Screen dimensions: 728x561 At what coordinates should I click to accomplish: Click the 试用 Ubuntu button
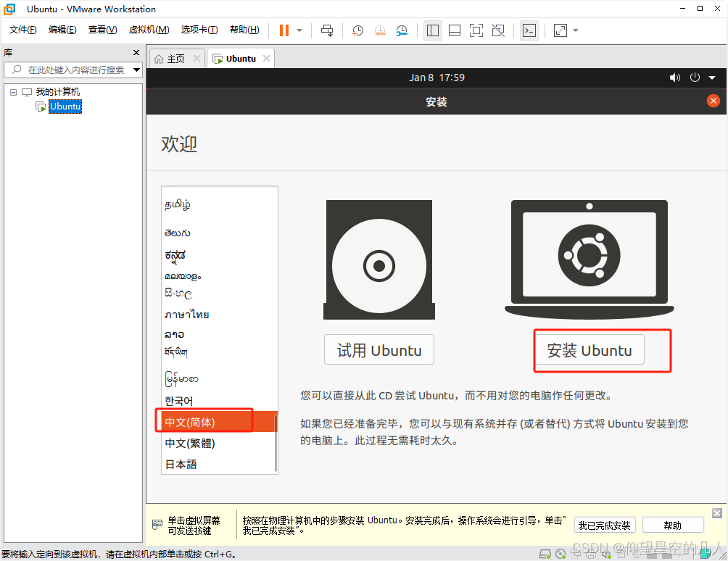pos(379,350)
